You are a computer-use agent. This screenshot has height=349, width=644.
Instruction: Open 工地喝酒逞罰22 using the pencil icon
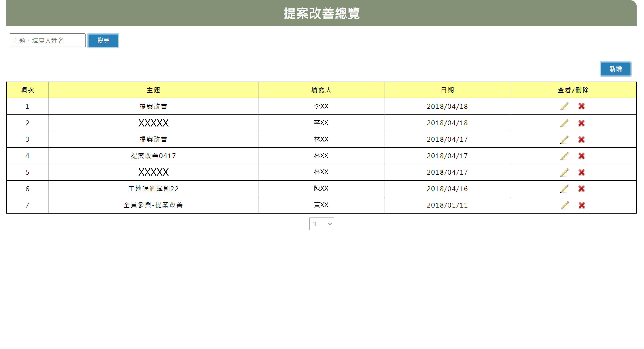pyautogui.click(x=564, y=189)
